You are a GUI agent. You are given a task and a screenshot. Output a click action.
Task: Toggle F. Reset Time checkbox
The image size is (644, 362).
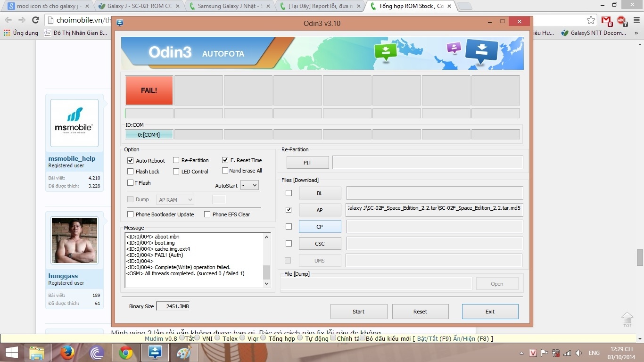pyautogui.click(x=225, y=160)
